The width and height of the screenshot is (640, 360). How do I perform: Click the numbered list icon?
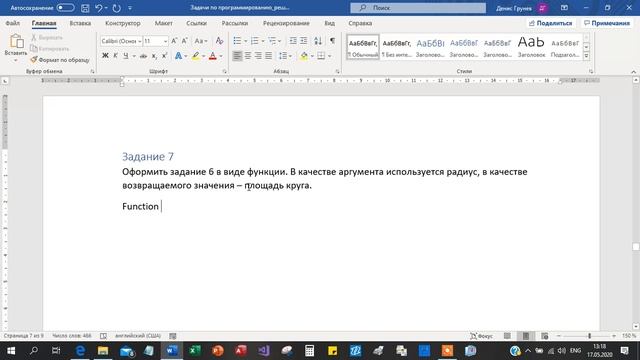click(x=255, y=41)
